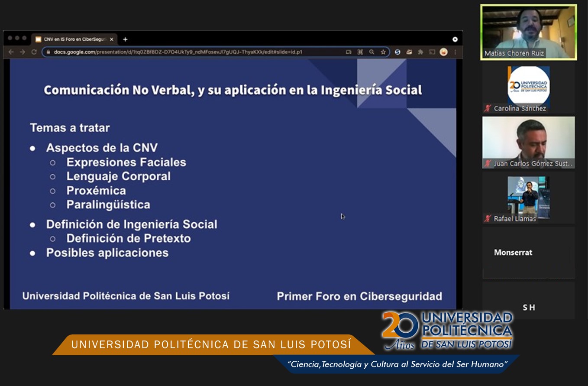Viewport: 588px width, 386px height.
Task: Open the Chrome three-dot menu
Action: tap(455, 52)
